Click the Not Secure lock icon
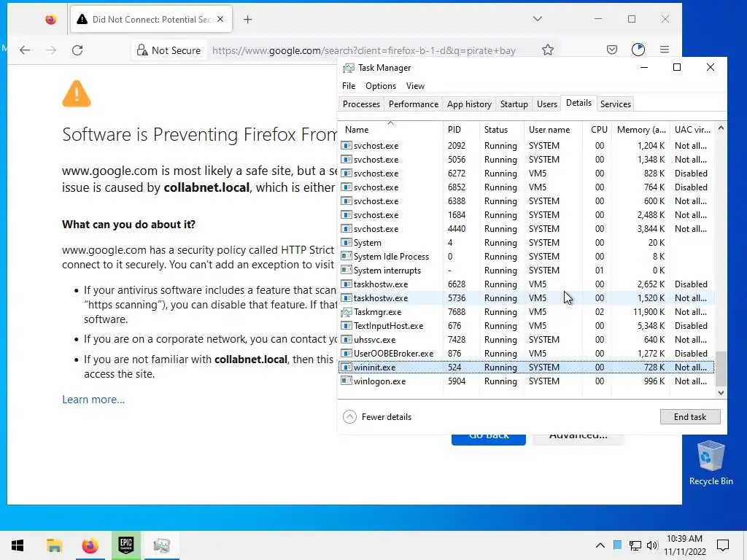Screen dimensions: 747x560 (142, 50)
